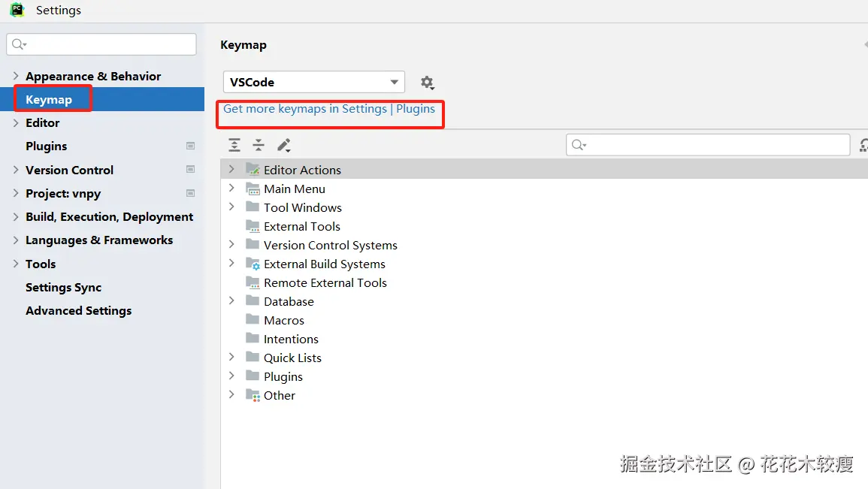The image size is (868, 489).
Task: Expand External Build Systems keymap group
Action: coord(231,264)
